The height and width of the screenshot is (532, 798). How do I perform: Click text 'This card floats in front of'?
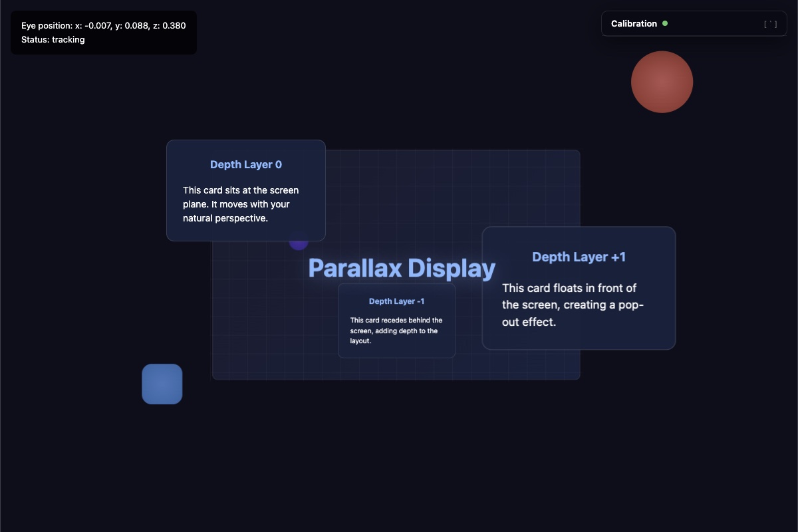569,288
